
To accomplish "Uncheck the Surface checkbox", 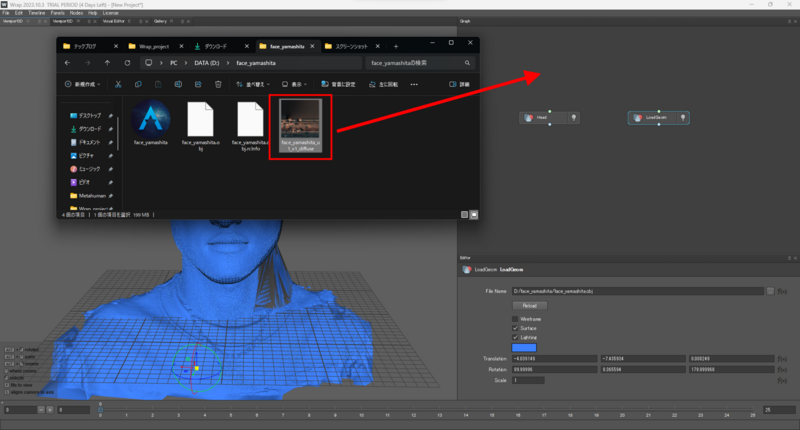I will [x=515, y=328].
